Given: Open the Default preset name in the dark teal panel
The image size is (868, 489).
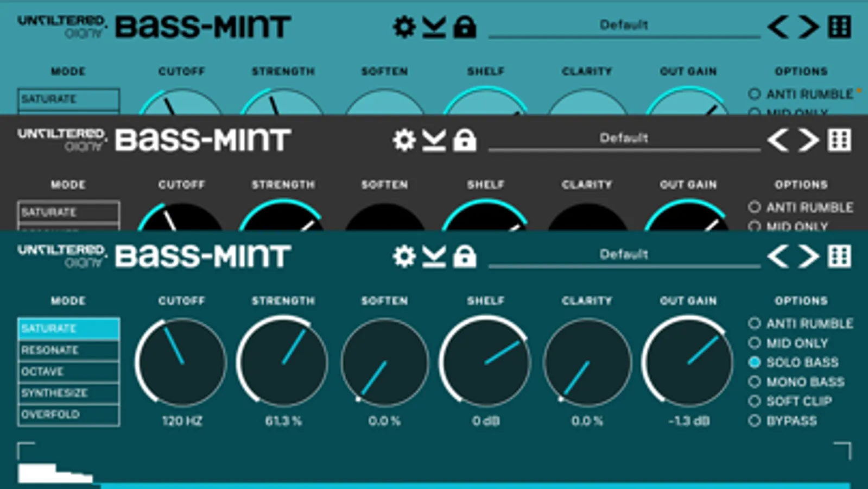Looking at the screenshot, I should tap(624, 254).
